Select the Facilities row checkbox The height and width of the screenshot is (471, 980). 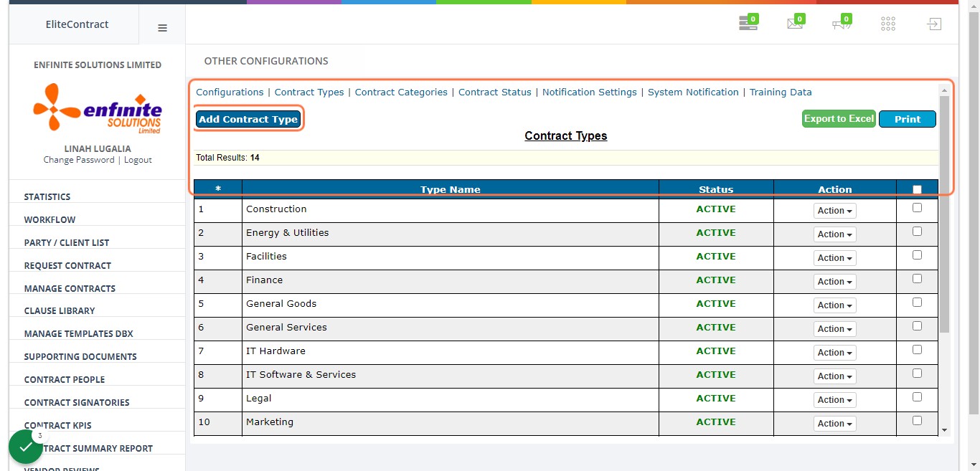coord(917,255)
